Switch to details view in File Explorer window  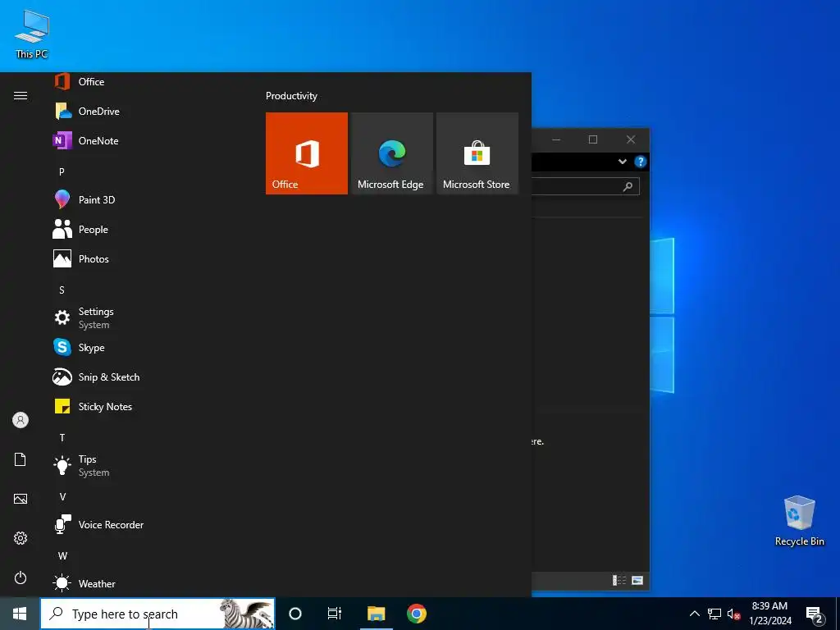[x=619, y=580]
